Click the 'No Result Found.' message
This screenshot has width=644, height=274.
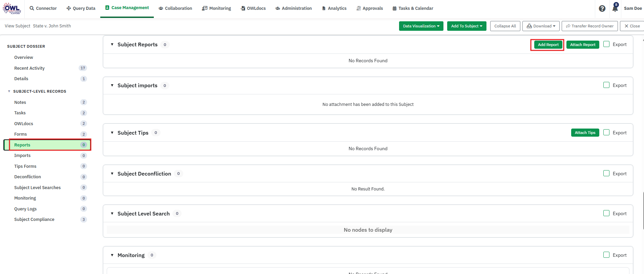(x=368, y=189)
